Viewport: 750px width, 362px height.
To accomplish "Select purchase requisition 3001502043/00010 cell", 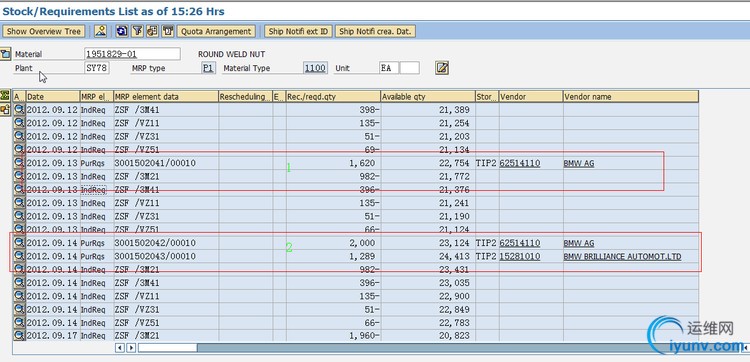I will click(x=166, y=256).
